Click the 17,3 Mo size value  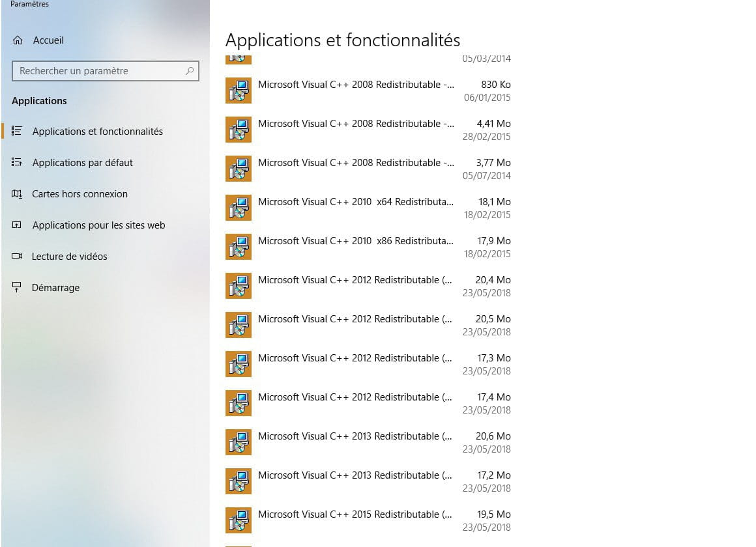(x=494, y=358)
